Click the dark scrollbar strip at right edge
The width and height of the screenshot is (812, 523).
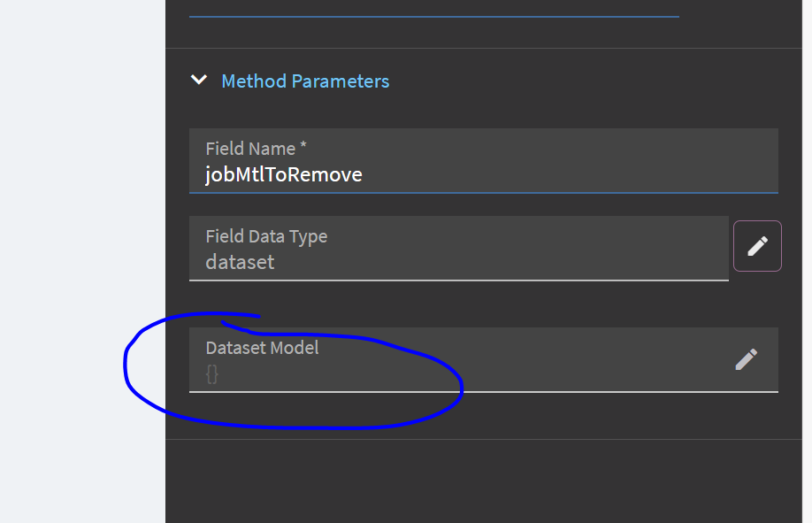pos(807,261)
